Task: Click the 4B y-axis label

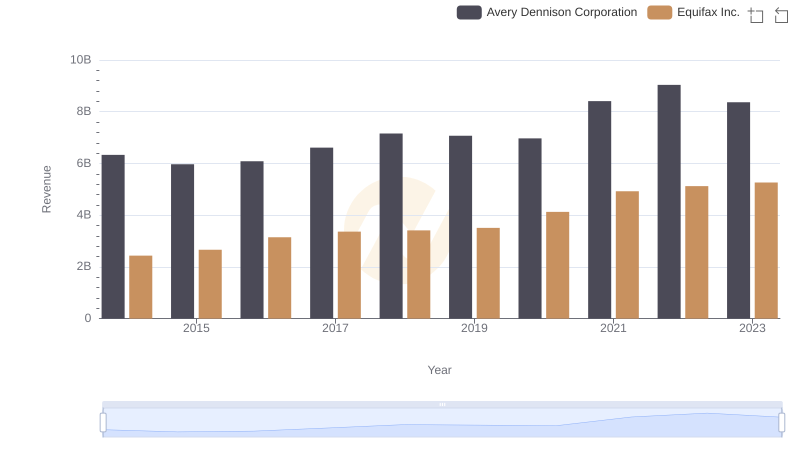Action: coord(84,215)
